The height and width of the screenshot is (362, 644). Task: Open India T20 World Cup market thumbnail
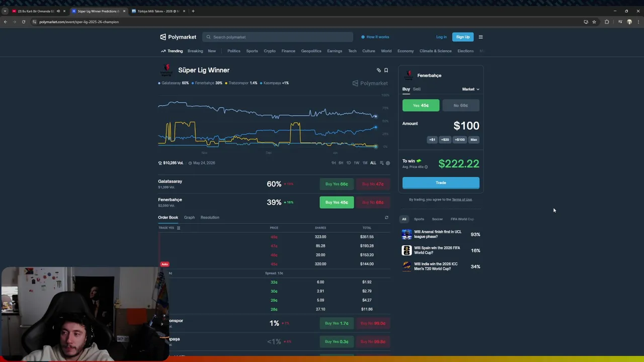pyautogui.click(x=407, y=266)
